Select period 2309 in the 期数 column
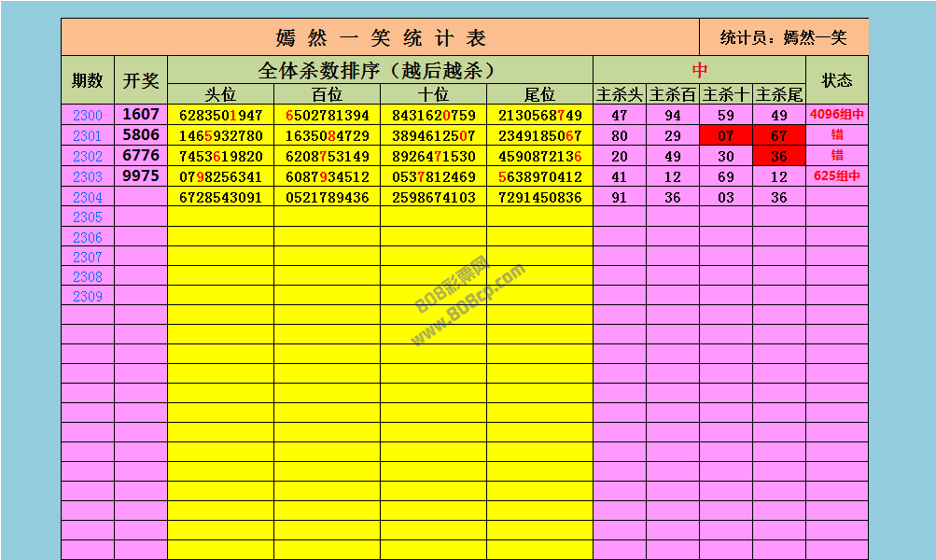This screenshot has width=936, height=560. pos(88,296)
